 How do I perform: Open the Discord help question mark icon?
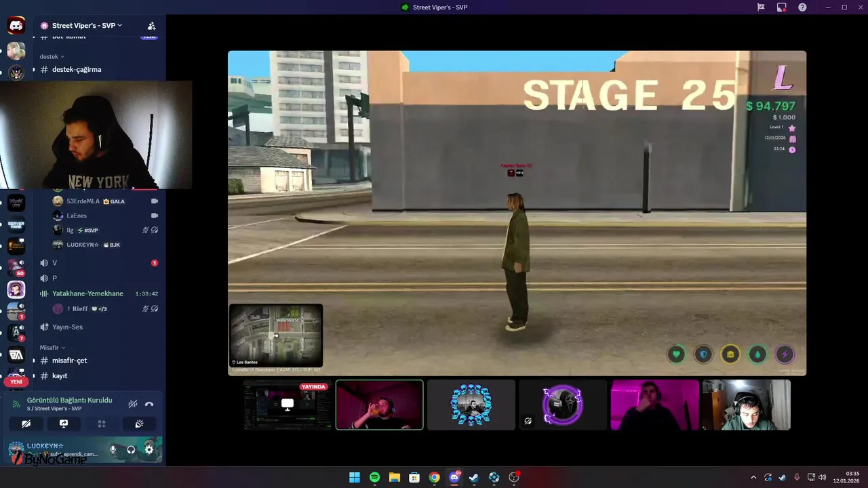coord(802,7)
